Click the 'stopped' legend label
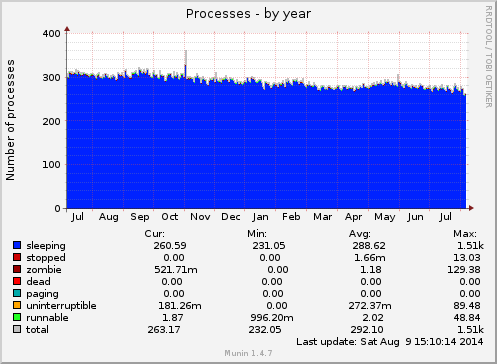This screenshot has height=364, width=497. [46, 258]
